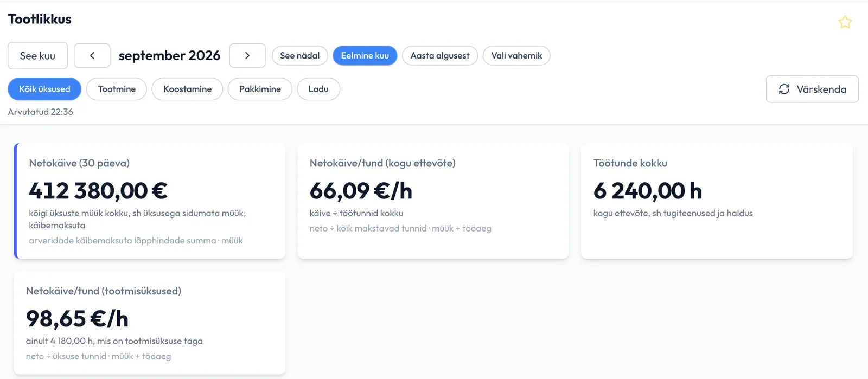Switch to the Ladu unit tab

[x=318, y=89]
